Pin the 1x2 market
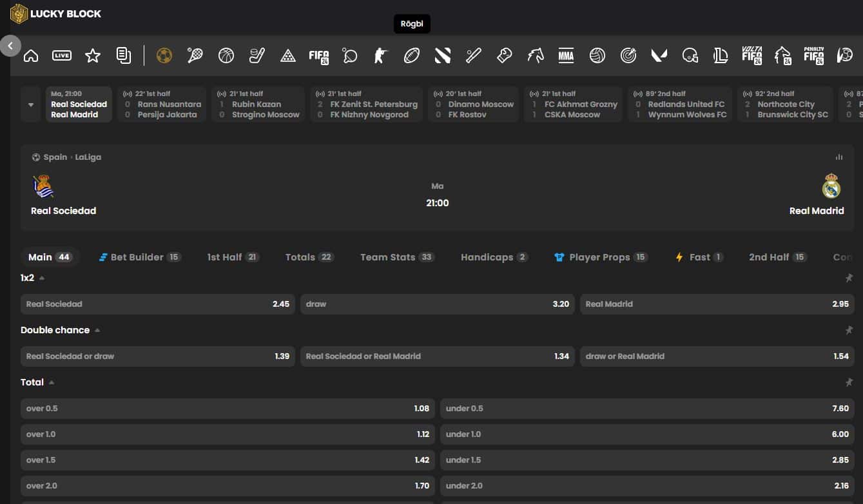Screen dimensions: 863x504 pyautogui.click(x=849, y=278)
